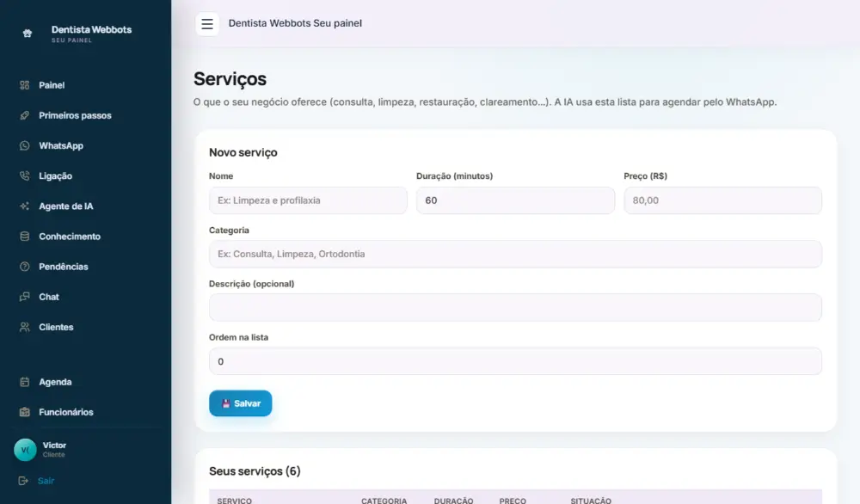Click the Conhecimento database icon
This screenshot has height=504, width=860.
25,237
